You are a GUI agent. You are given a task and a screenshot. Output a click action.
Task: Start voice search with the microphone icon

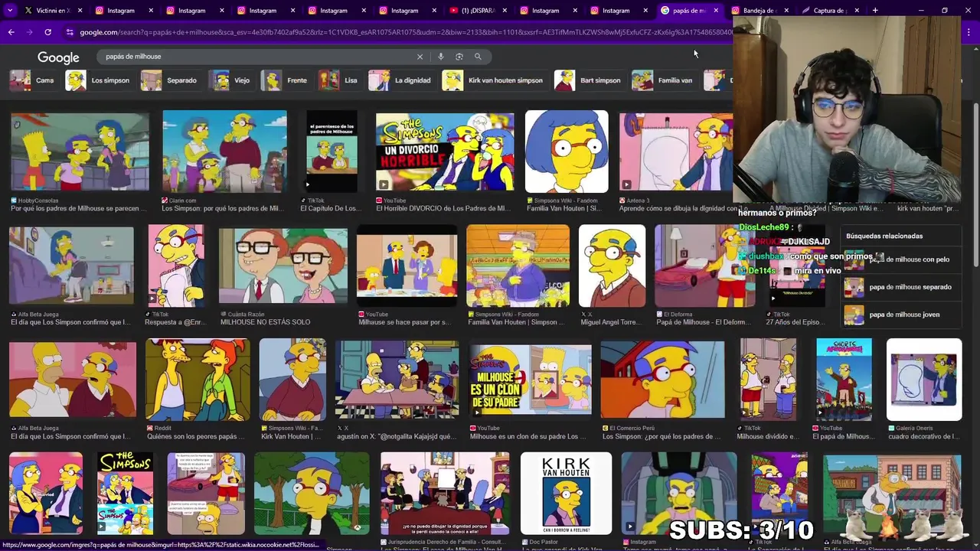440,57
